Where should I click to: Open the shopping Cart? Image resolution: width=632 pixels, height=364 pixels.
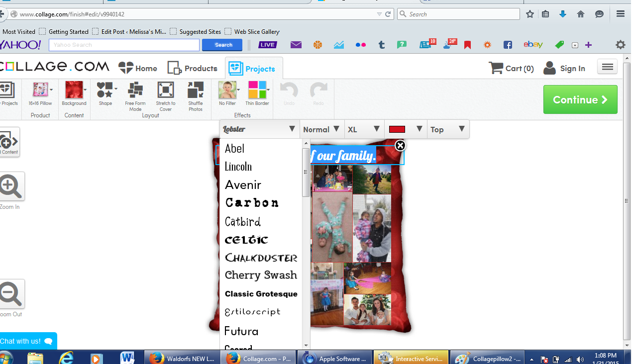[511, 68]
